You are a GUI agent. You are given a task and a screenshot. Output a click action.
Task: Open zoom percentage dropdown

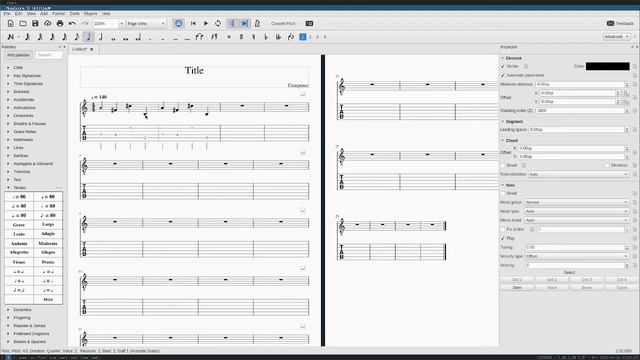pos(121,24)
